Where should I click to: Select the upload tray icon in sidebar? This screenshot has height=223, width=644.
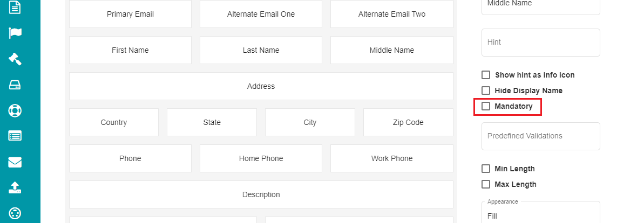pos(15,188)
